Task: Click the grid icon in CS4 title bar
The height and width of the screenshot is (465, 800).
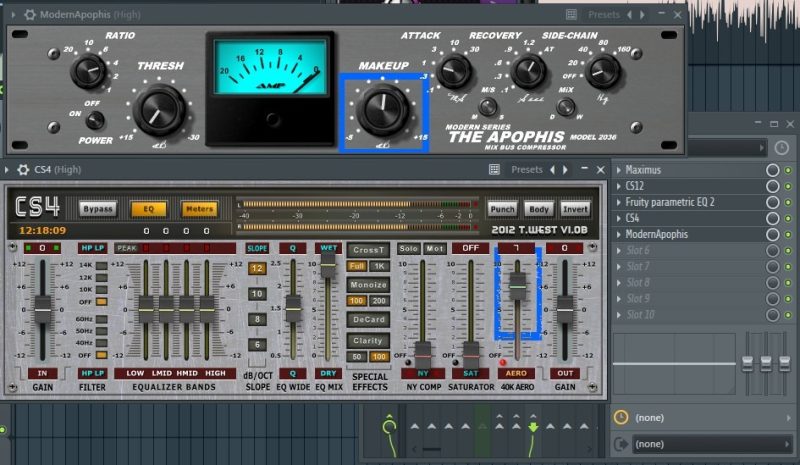Action: click(494, 169)
